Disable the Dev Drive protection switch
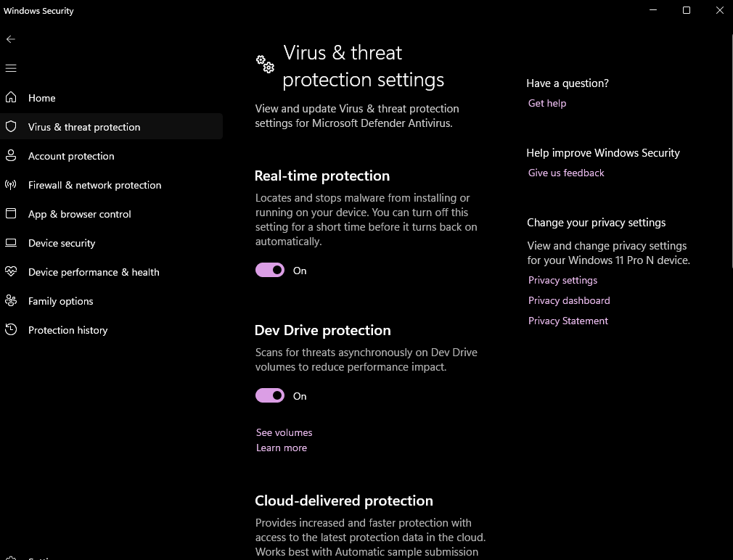The height and width of the screenshot is (560, 733). coord(270,396)
